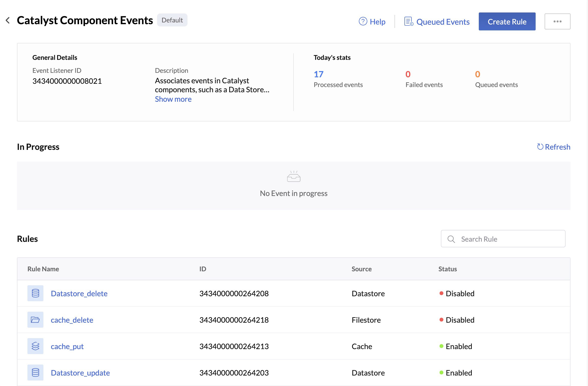Screen dimensions: 588x386
Task: Expand the description with Show more
Action: tap(173, 99)
